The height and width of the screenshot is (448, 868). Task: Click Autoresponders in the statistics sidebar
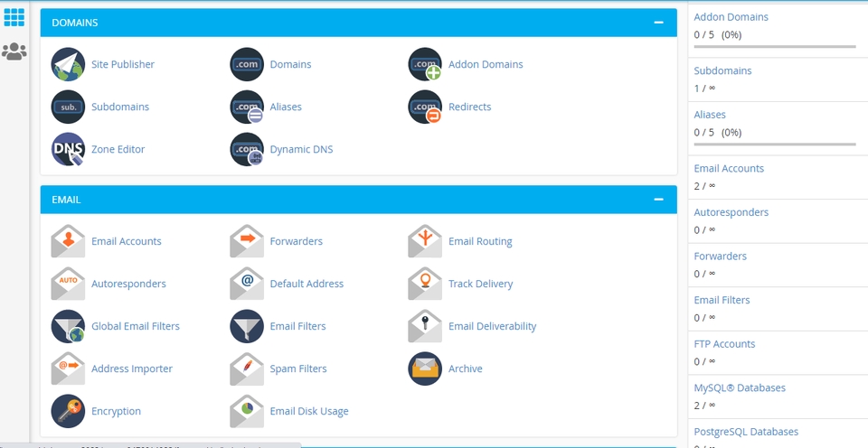(x=731, y=212)
